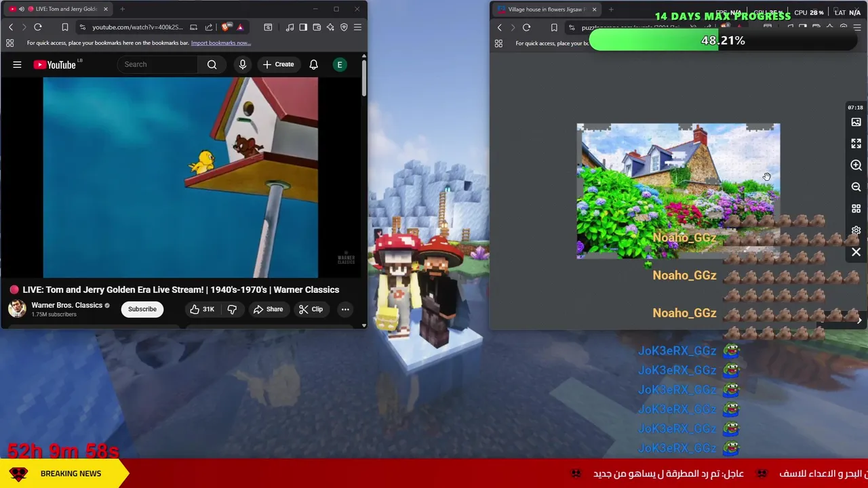
Task: Open apps grid in YouTube window bookmarks bar
Action: coord(10,43)
